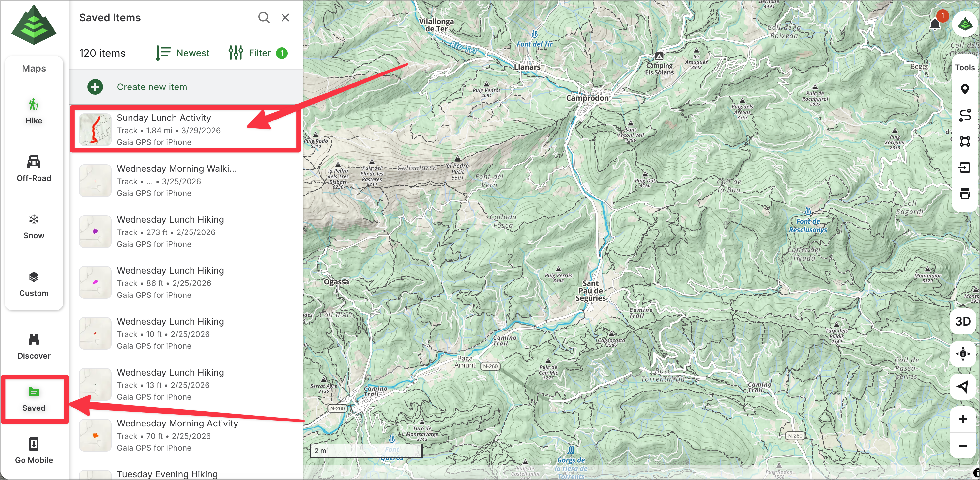Open the Newest sort dropdown
This screenshot has width=980, height=480.
point(183,53)
